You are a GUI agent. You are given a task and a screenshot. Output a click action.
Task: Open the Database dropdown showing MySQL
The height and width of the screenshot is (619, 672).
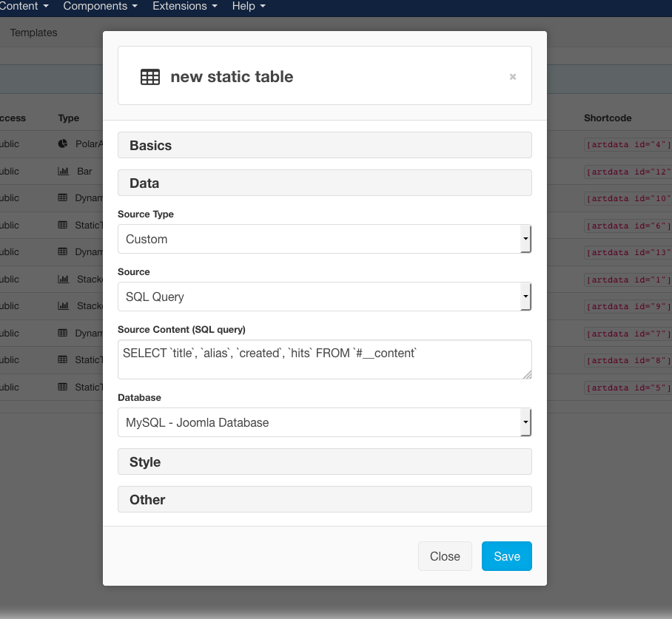[324, 422]
